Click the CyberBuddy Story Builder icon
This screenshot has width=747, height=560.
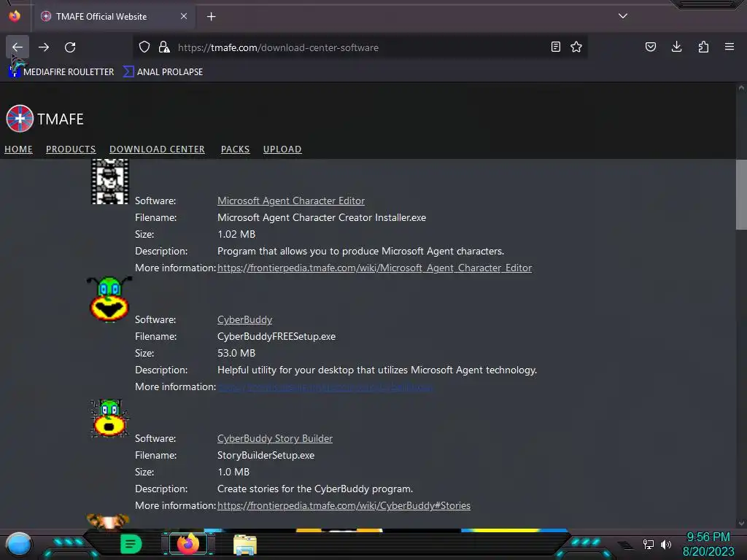tap(109, 418)
